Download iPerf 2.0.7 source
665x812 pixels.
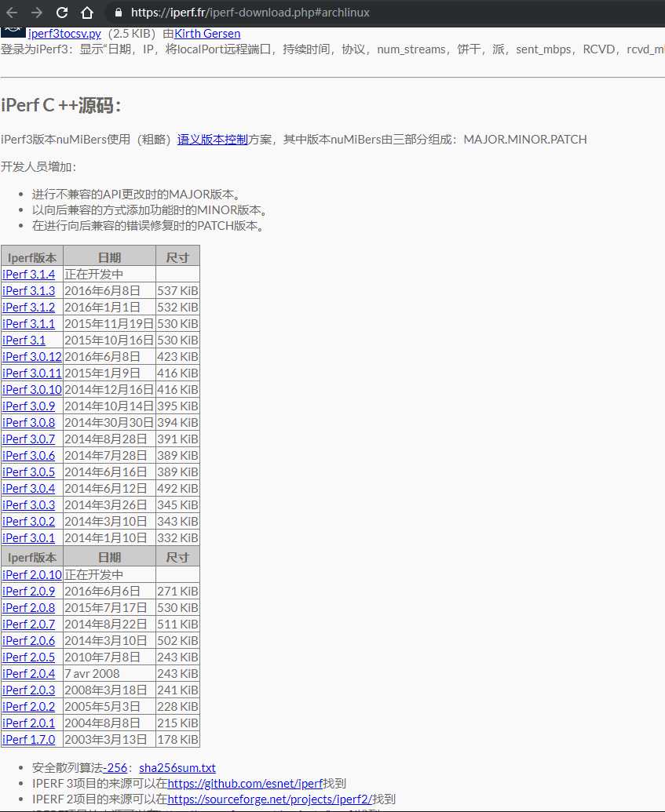coord(28,625)
